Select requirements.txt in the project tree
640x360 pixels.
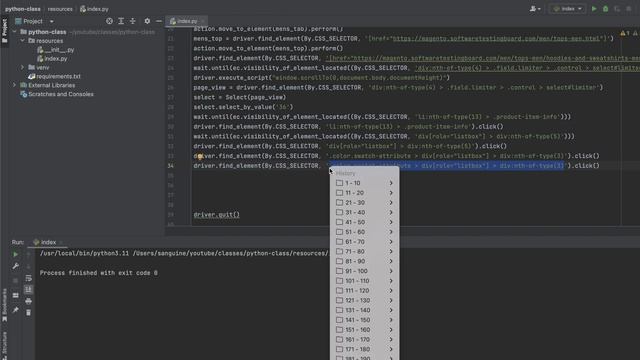[x=54, y=76]
